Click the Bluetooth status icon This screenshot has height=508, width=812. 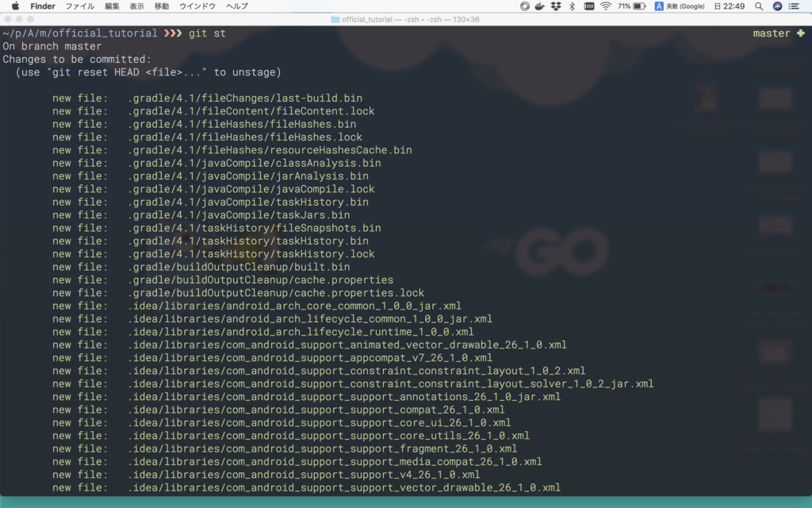573,6
